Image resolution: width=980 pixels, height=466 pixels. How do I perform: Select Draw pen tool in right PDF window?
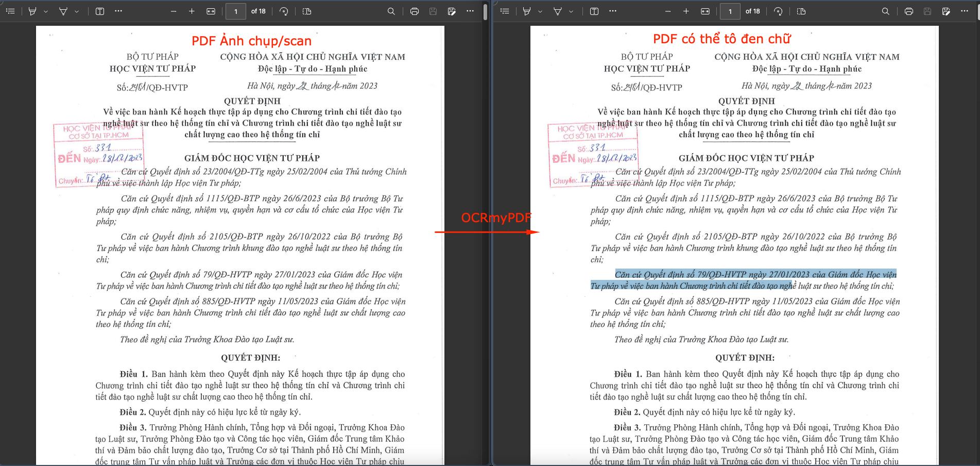pos(558,11)
